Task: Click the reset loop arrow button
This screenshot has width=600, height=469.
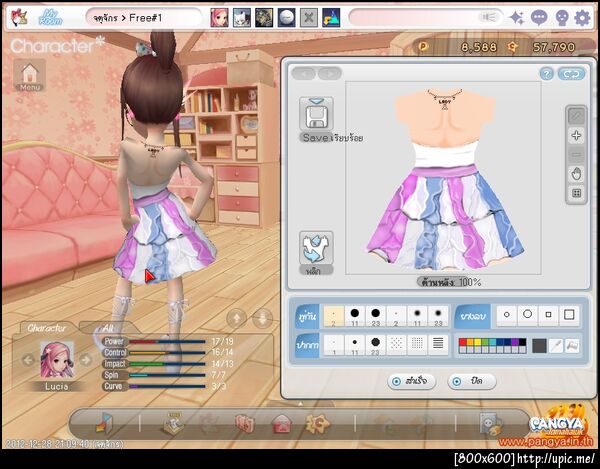Action: click(x=571, y=73)
